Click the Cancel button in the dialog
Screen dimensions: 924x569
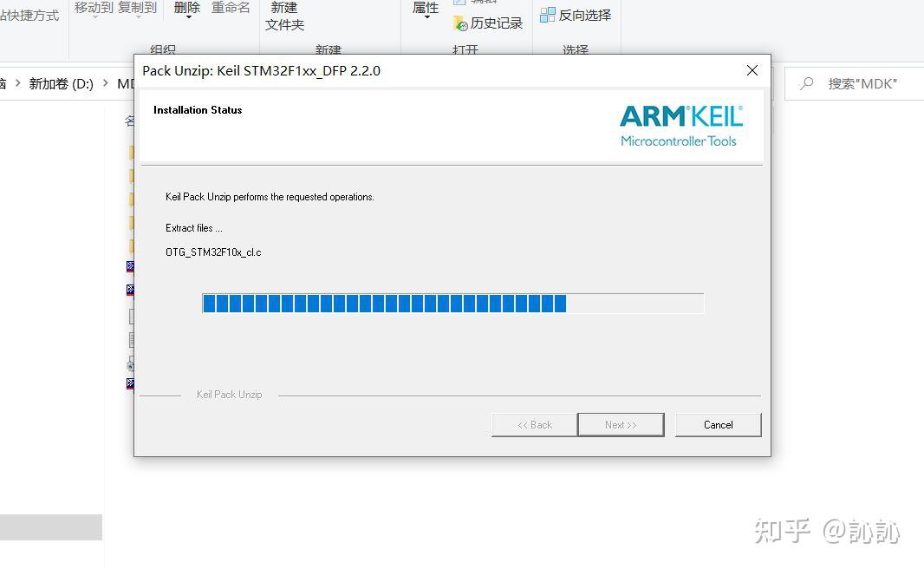point(718,424)
